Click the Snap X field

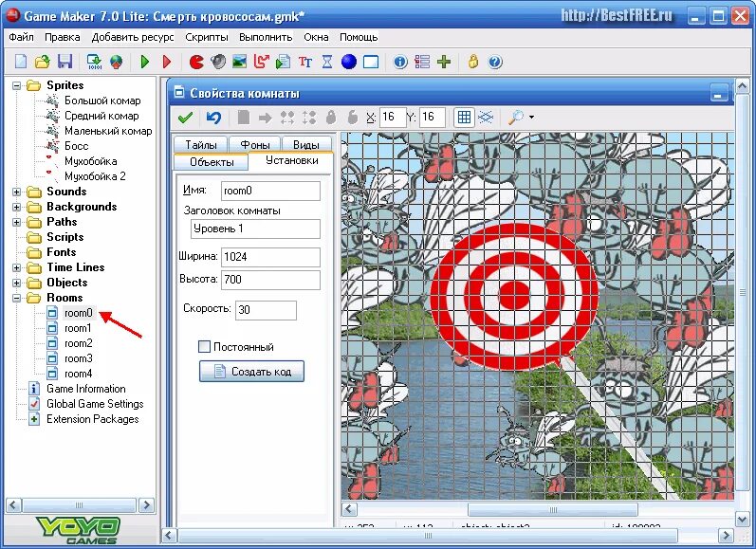[392, 118]
